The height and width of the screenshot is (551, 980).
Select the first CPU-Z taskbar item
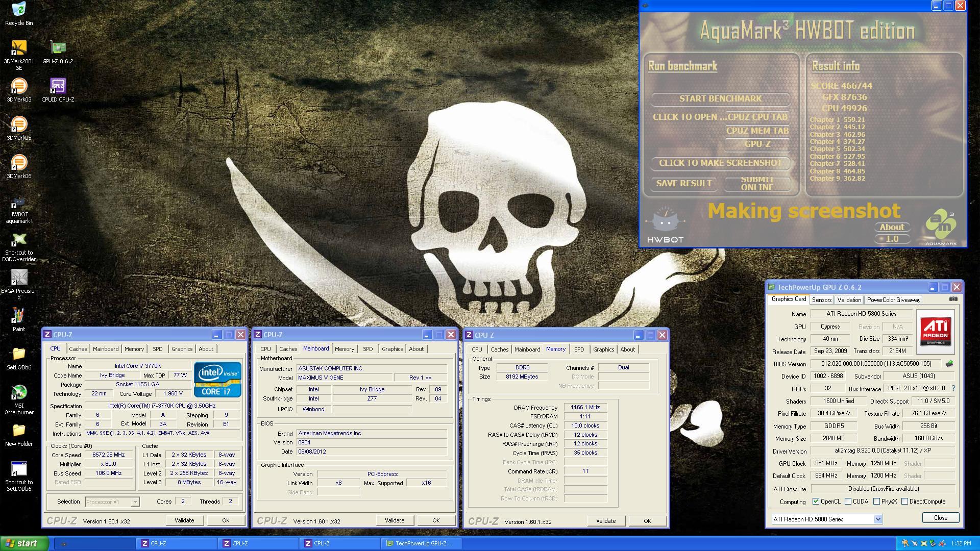tap(176, 543)
